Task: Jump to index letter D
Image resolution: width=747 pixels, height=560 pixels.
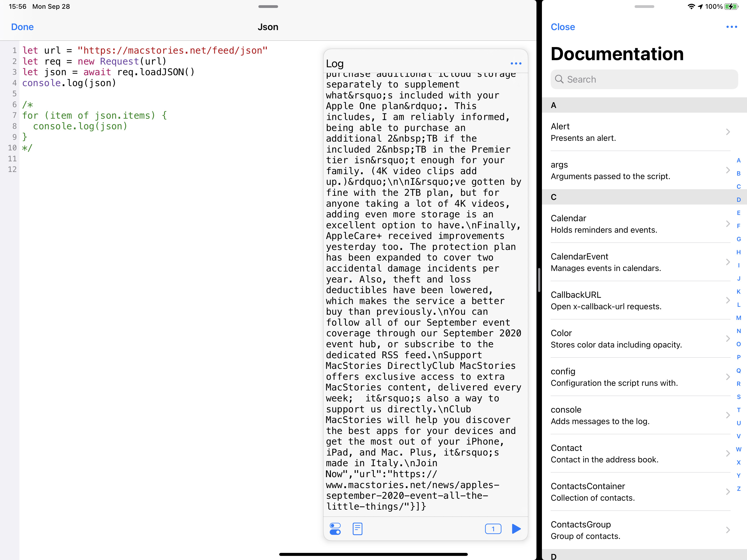Action: (x=739, y=200)
